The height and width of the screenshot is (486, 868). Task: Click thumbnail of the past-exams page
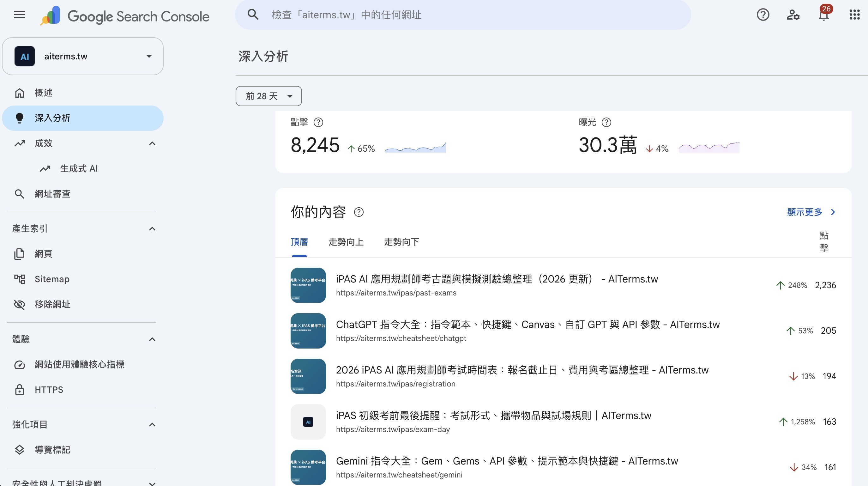(x=308, y=285)
